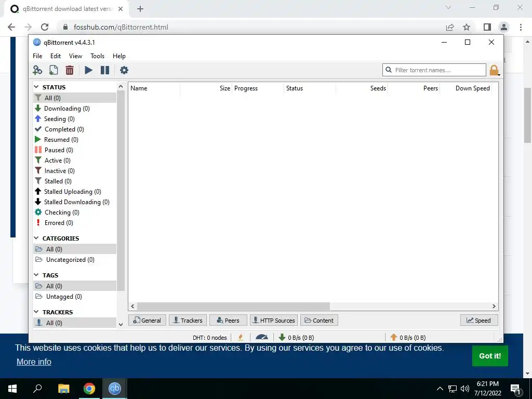The width and height of the screenshot is (532, 399).
Task: Click the Resume play toolbar icon
Action: [88, 70]
